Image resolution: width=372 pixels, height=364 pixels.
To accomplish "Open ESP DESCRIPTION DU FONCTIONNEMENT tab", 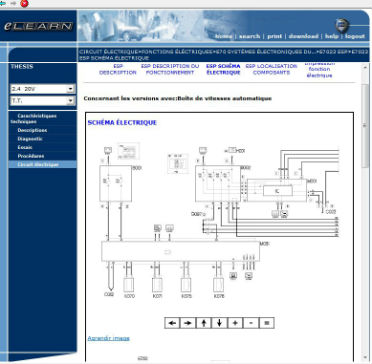I will [x=170, y=69].
